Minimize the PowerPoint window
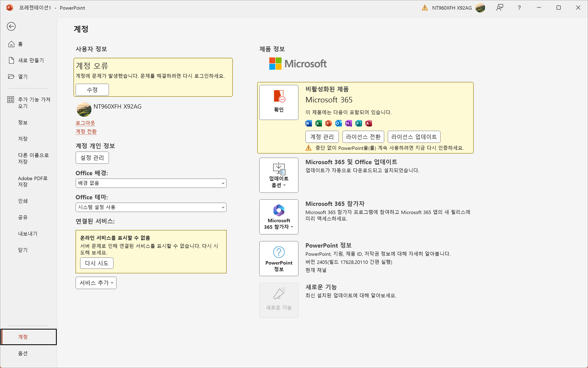This screenshot has width=588, height=368. [539, 8]
